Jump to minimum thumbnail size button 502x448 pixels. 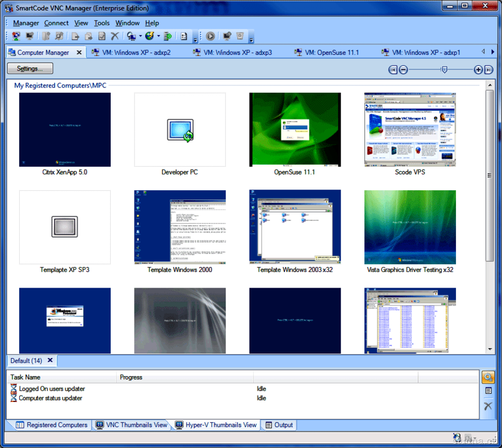(x=393, y=69)
